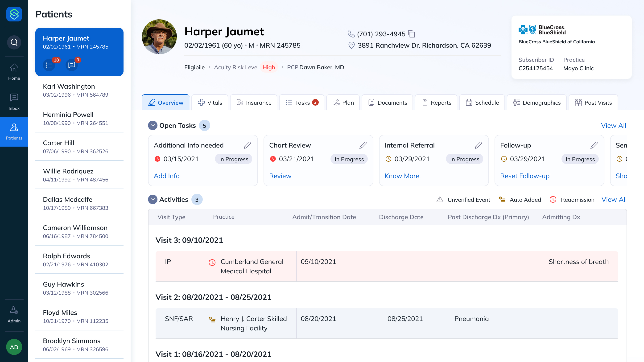Image resolution: width=644 pixels, height=362 pixels.
Task: Click the AD user avatar
Action: [14, 347]
